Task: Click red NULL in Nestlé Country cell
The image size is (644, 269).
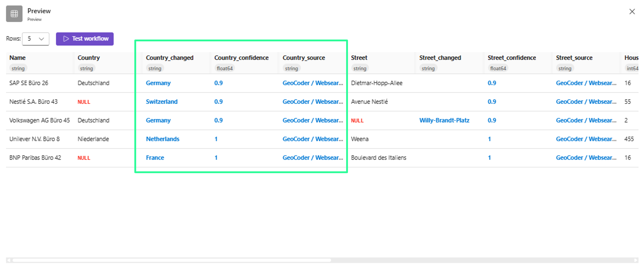Action: pyautogui.click(x=84, y=102)
